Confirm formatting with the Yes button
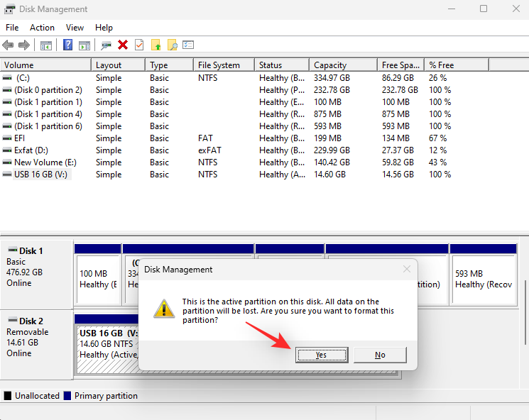This screenshot has height=420, width=529. 322,355
